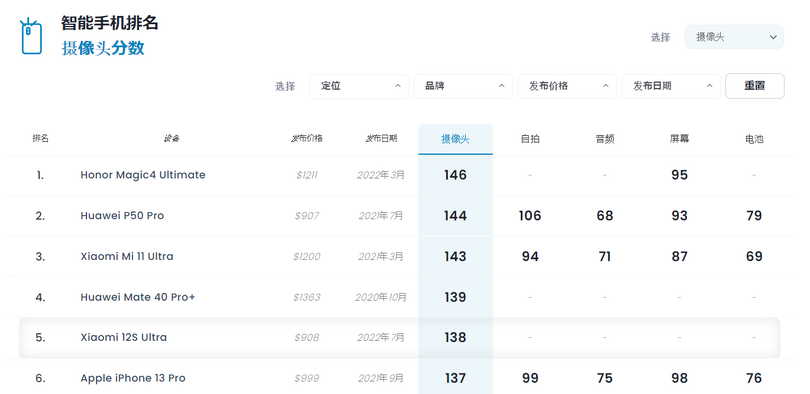Open Xiaomi Mi 11 Ultra device link
The width and height of the screenshot is (810, 394).
pyautogui.click(x=127, y=257)
